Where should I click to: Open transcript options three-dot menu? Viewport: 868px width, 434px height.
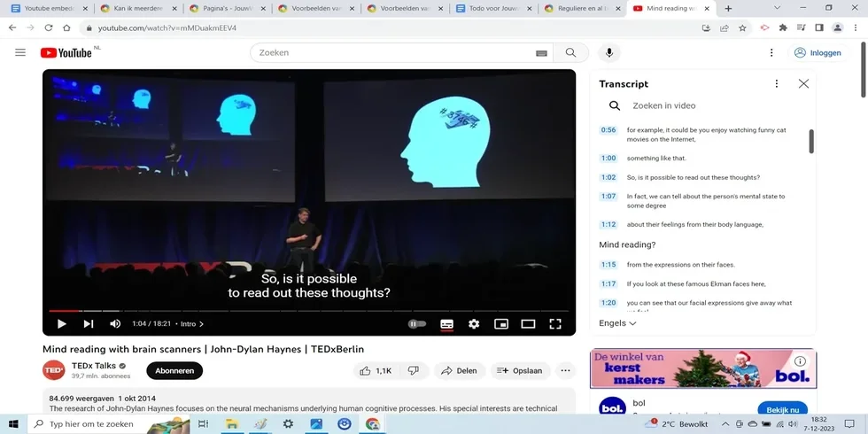pyautogui.click(x=777, y=83)
